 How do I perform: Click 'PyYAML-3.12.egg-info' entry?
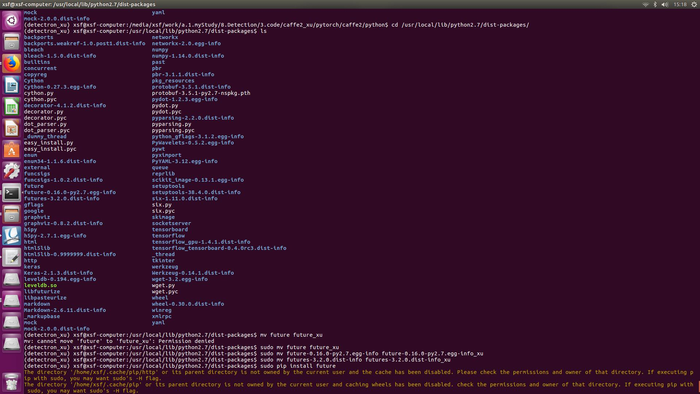[185, 162]
